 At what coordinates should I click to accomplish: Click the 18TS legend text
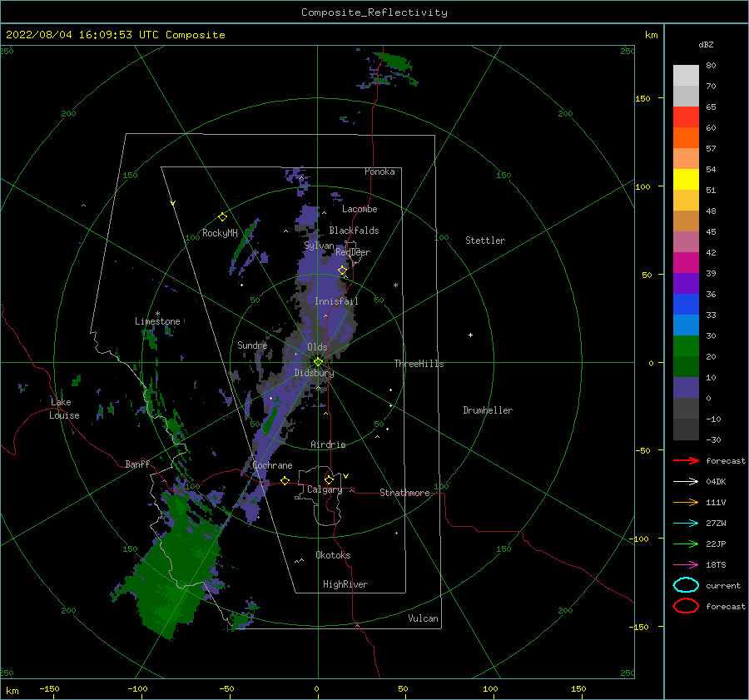[716, 565]
